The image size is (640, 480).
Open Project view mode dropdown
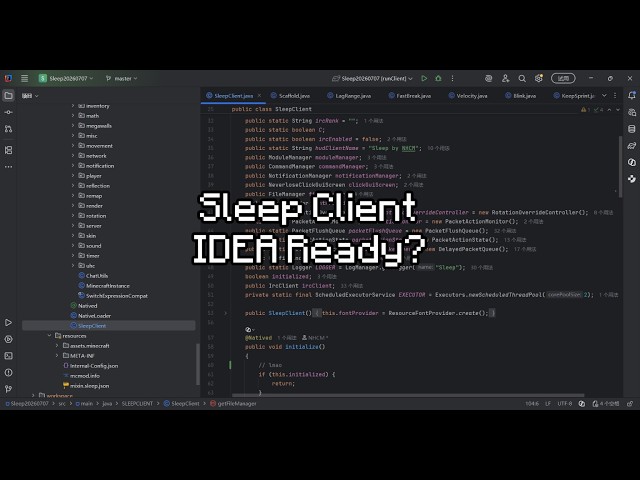pyautogui.click(x=30, y=96)
